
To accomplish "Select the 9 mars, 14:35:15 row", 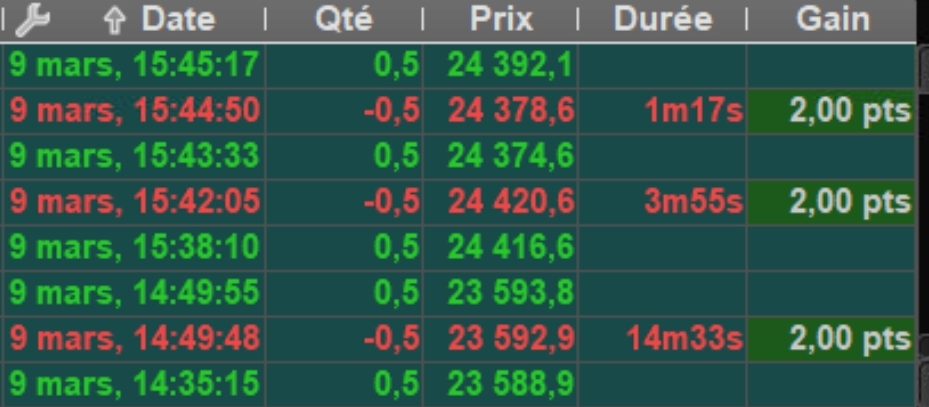I will tap(134, 383).
